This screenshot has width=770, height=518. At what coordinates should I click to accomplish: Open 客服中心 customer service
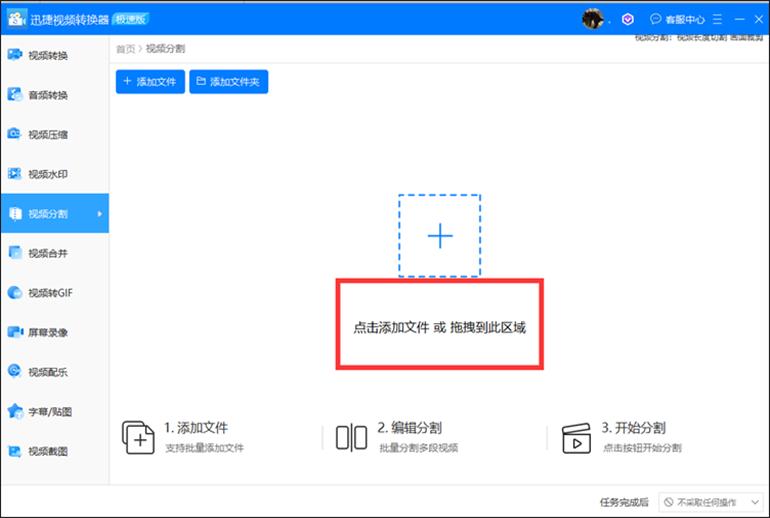pos(677,19)
